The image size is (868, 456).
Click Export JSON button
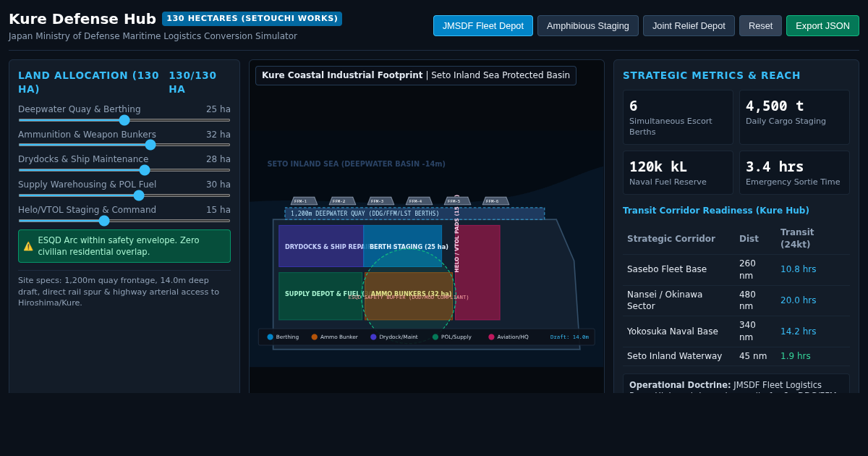822,26
